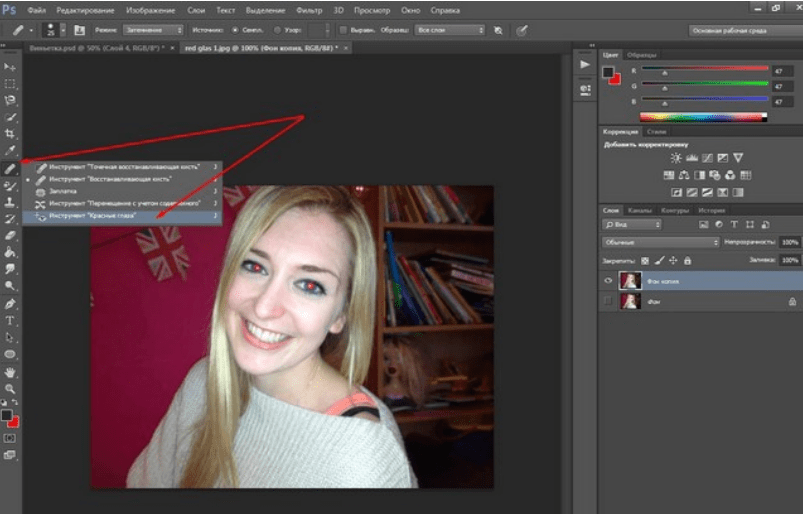This screenshot has height=514, width=803.
Task: Expand the "Образец" dropdown set to "Все слои"
Action: [x=450, y=30]
